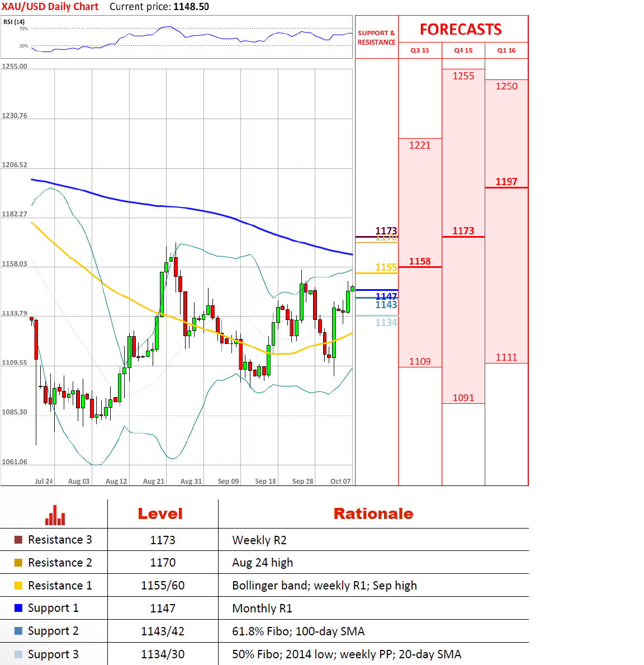Click the 1173 median forecast in Q4 15
This screenshot has width=644, height=665.
tap(463, 231)
